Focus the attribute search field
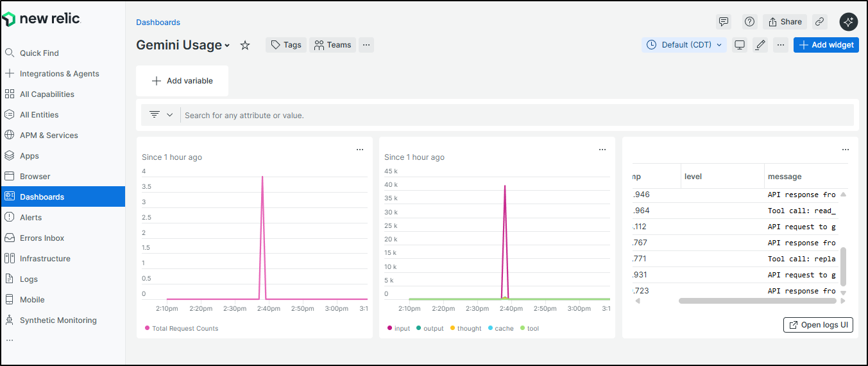The width and height of the screenshot is (868, 366). click(x=518, y=116)
